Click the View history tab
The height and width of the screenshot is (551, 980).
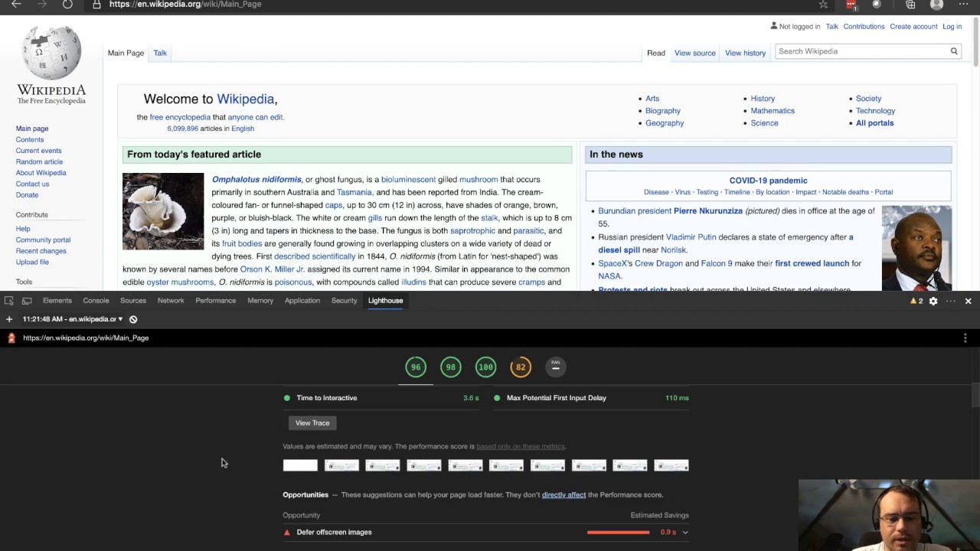coord(746,53)
